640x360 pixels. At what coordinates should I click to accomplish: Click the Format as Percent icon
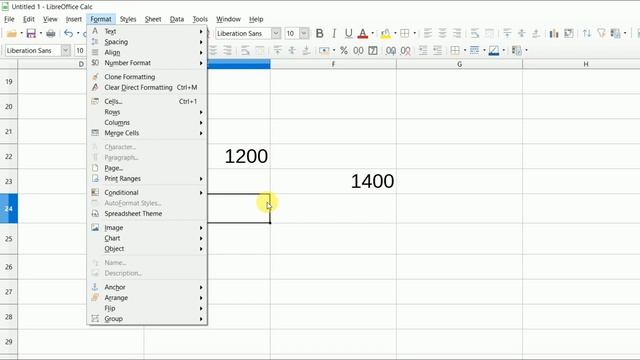[x=344, y=51]
